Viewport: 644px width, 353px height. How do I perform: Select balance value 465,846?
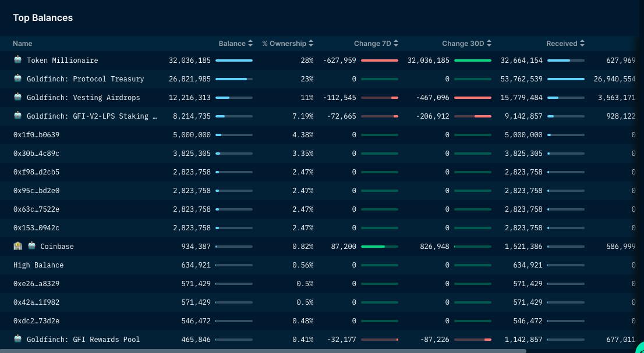coord(196,340)
